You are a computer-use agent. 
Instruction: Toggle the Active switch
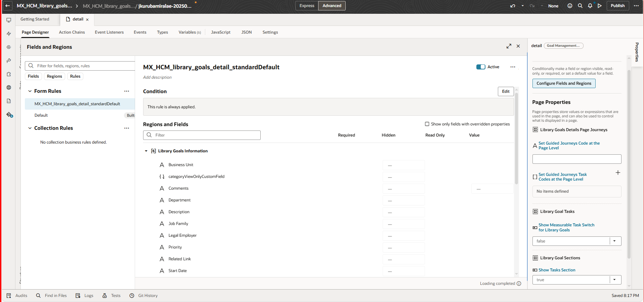[x=481, y=67]
